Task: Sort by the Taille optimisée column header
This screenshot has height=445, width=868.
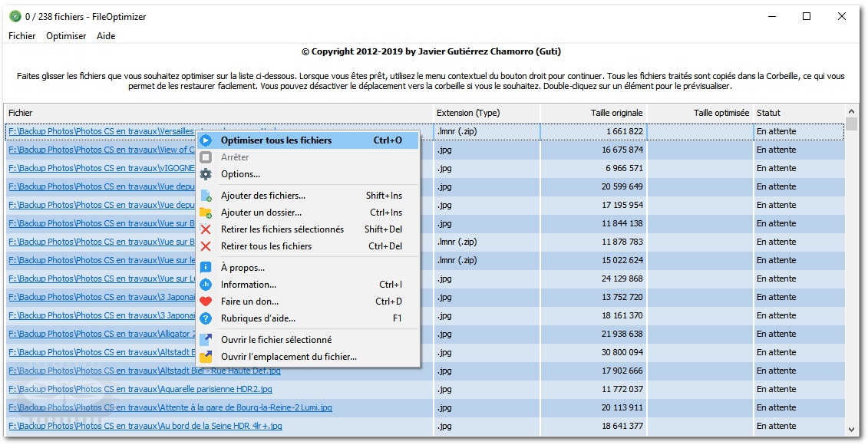Action: (x=700, y=113)
